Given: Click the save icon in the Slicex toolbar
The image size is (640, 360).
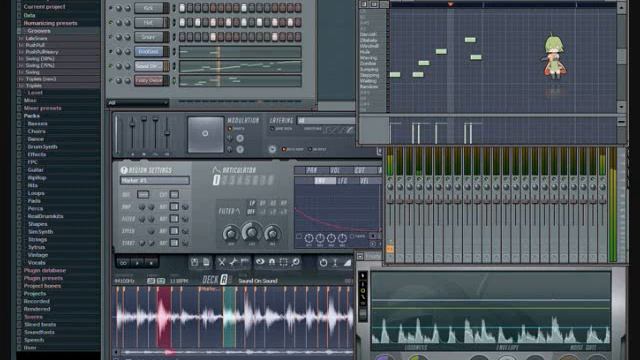Looking at the screenshot, I should click(x=195, y=262).
